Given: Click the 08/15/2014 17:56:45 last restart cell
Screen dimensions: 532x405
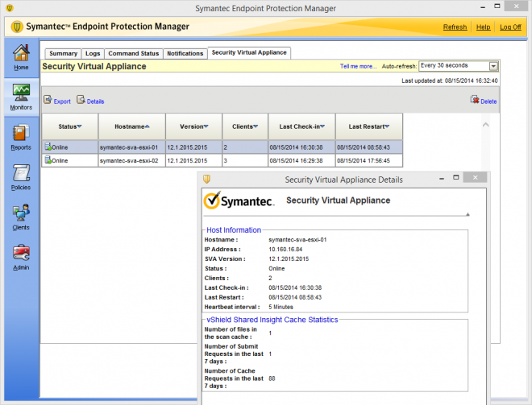Looking at the screenshot, I should click(369, 161).
